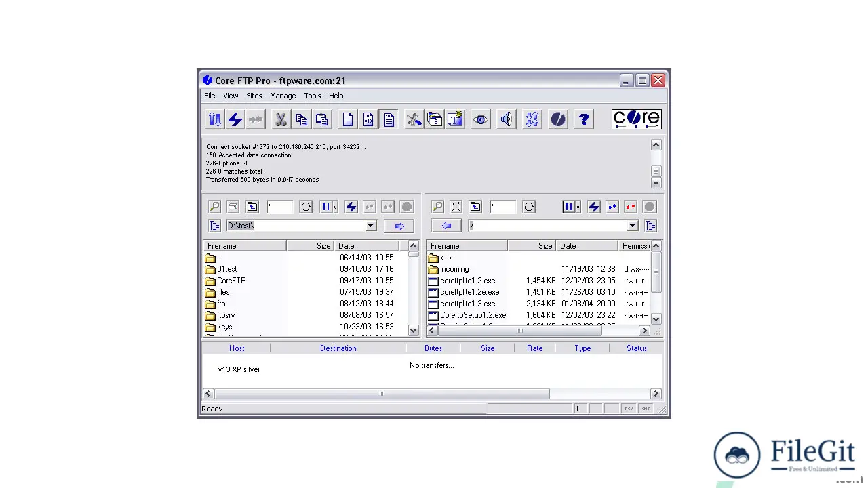Click the Core FTP logo
The width and height of the screenshot is (868, 488).
point(636,119)
